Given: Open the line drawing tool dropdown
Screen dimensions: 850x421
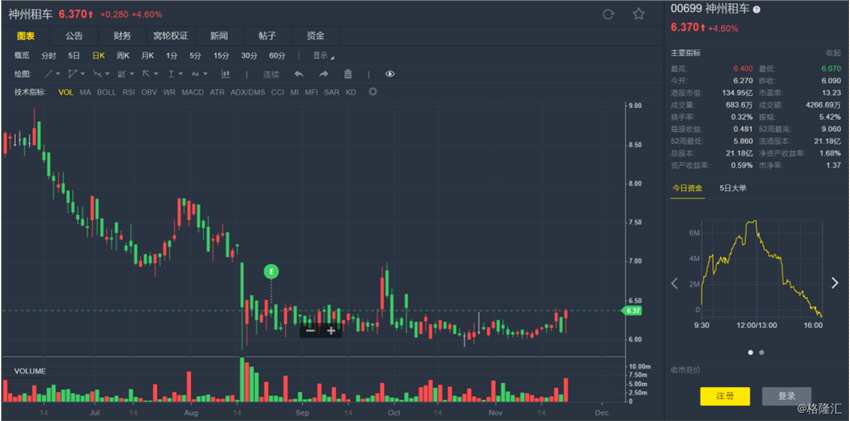Looking at the screenshot, I should (x=57, y=74).
